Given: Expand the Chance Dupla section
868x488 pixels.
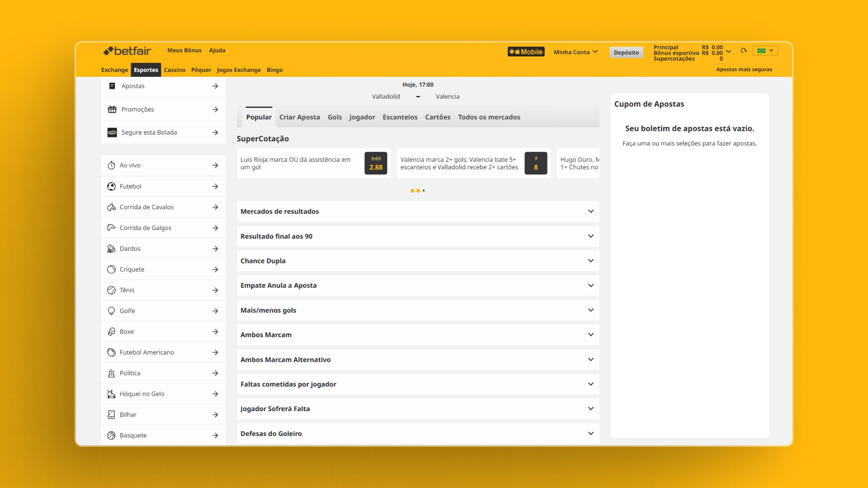Looking at the screenshot, I should 418,261.
